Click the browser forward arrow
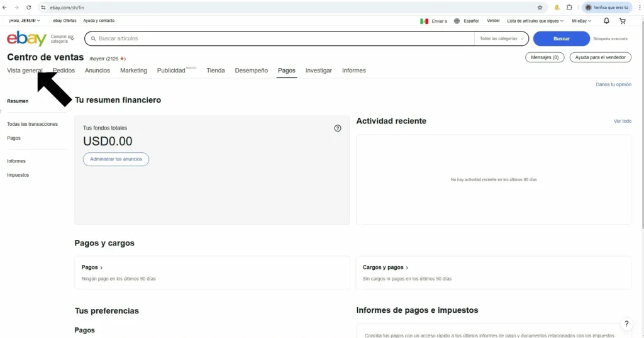Image resolution: width=644 pixels, height=338 pixels. click(16, 8)
